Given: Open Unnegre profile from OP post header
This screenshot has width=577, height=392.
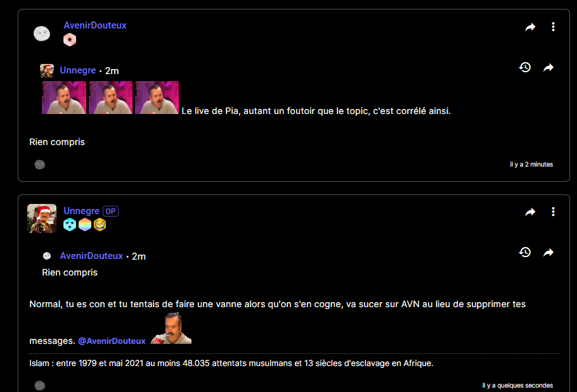Looking at the screenshot, I should click(x=81, y=211).
